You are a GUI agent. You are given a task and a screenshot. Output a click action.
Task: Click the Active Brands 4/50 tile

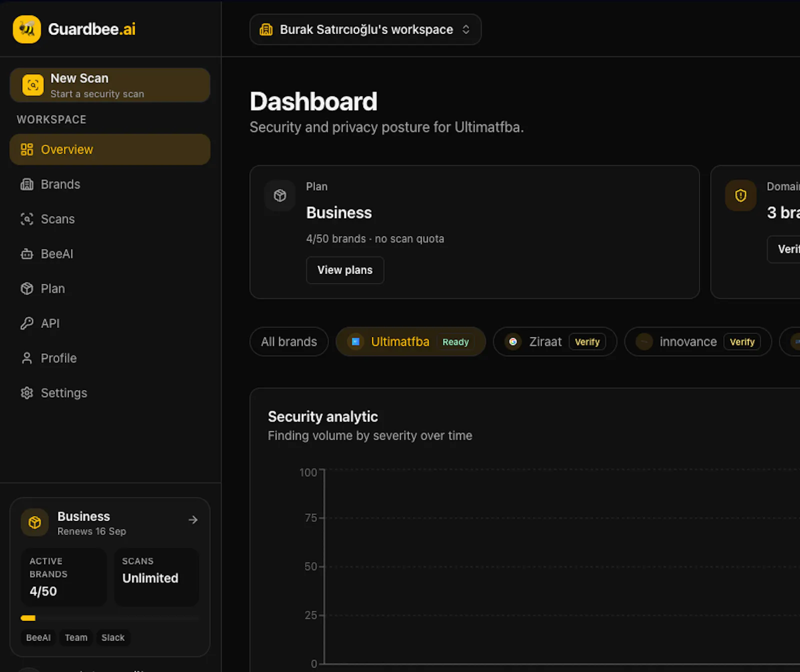coord(64,577)
